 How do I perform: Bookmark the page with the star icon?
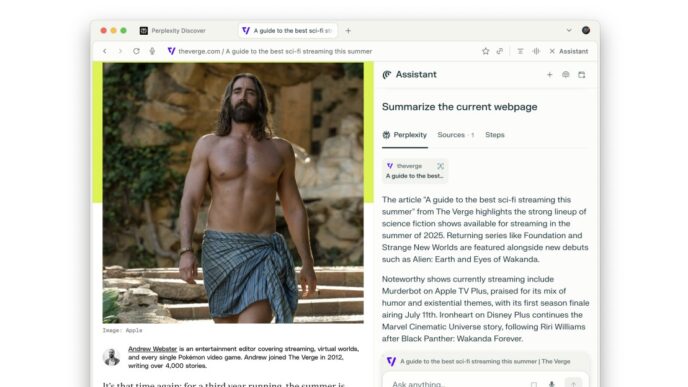pyautogui.click(x=485, y=51)
